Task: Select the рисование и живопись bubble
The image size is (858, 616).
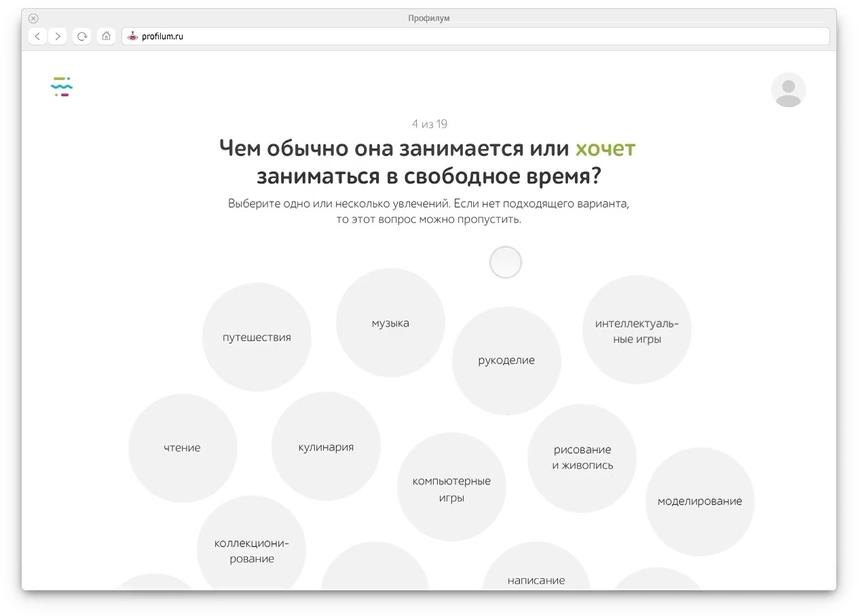Action: pyautogui.click(x=582, y=459)
